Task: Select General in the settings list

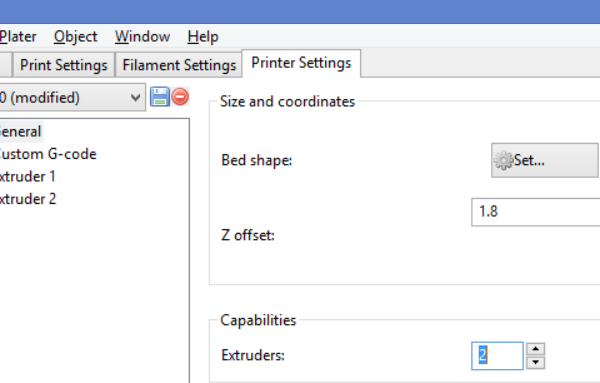Action: coord(21,132)
